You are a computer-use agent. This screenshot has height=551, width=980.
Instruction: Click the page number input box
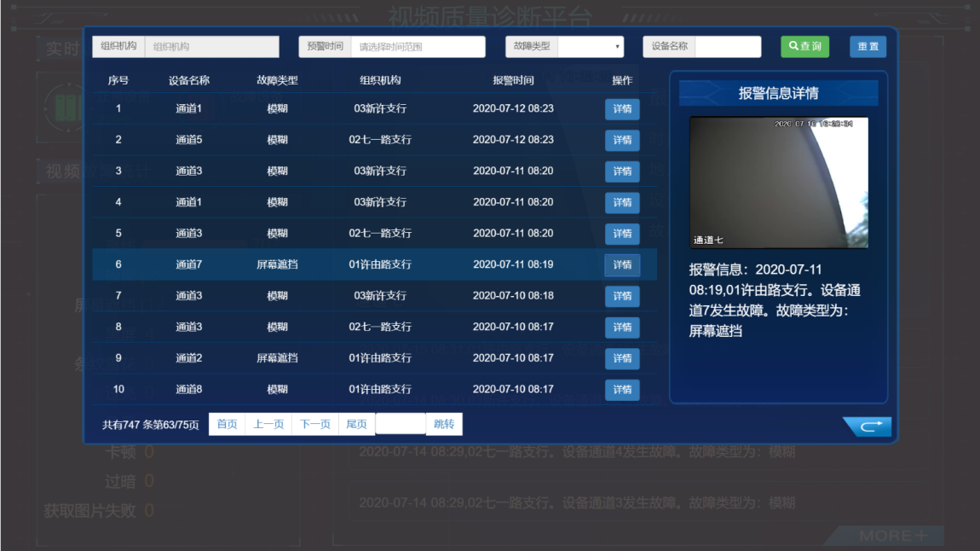(400, 424)
